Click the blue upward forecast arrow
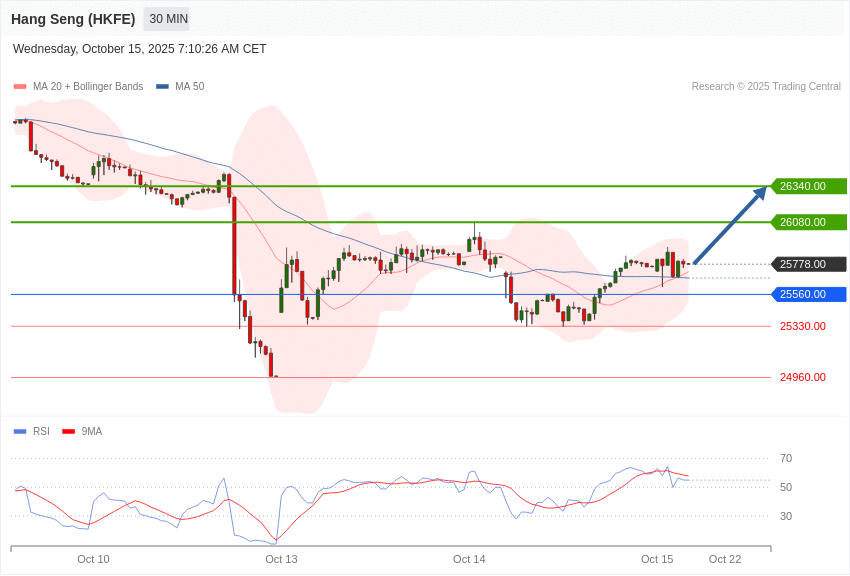The width and height of the screenshot is (850, 576). click(730, 226)
